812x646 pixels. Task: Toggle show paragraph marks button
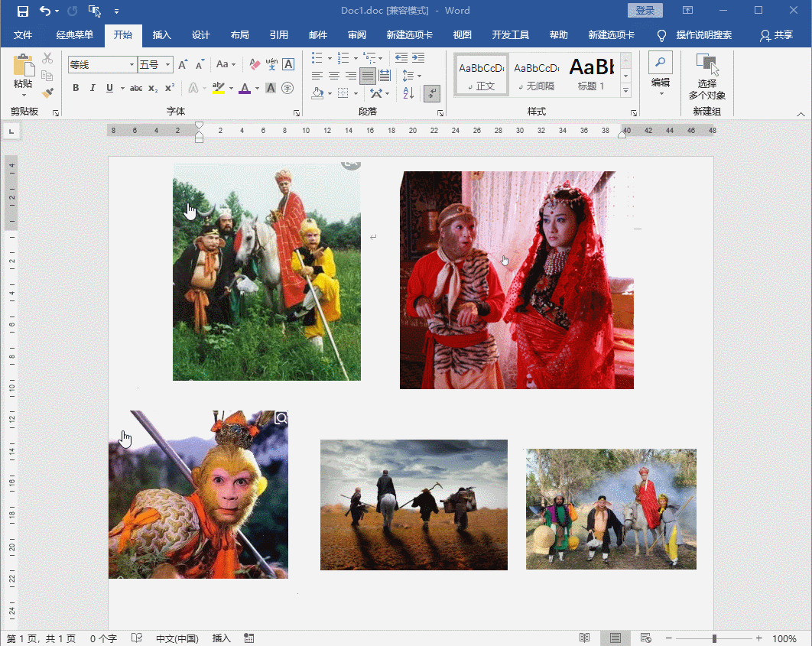point(432,93)
